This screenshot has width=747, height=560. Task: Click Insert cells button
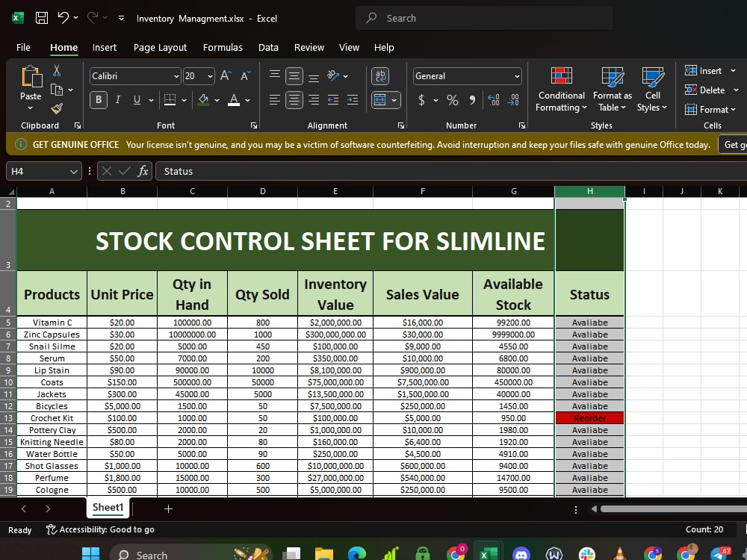pyautogui.click(x=704, y=70)
